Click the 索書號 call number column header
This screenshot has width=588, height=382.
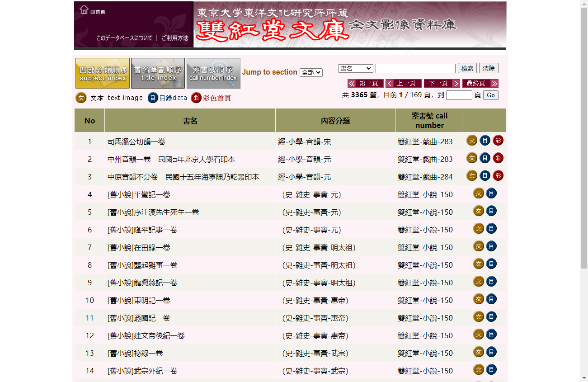(x=430, y=120)
